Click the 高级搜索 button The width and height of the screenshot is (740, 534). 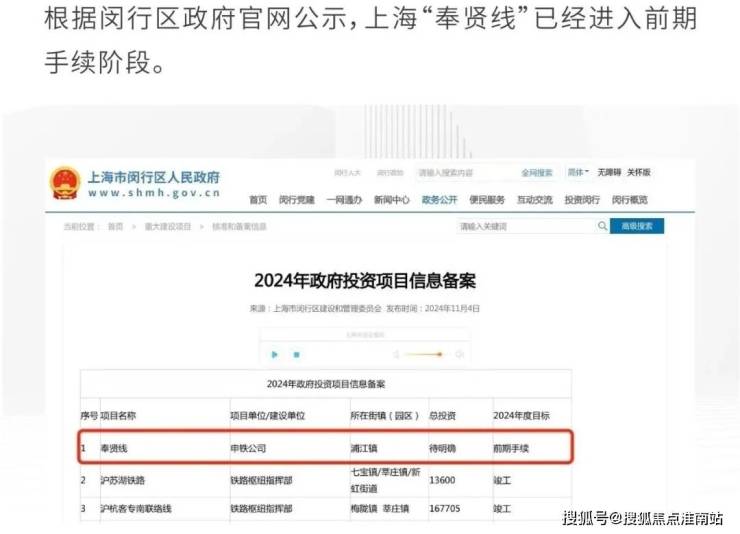[637, 227]
